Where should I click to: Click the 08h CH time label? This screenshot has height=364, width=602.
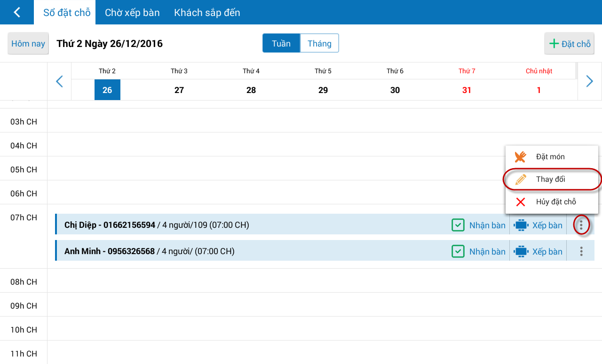point(24,282)
